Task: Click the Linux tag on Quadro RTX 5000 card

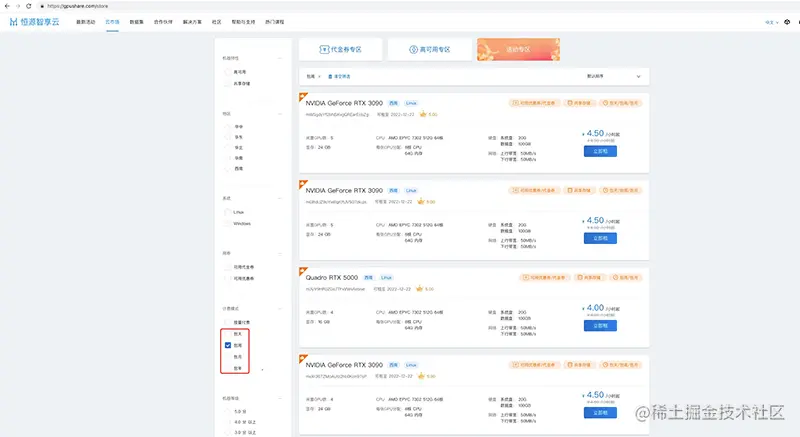Action: point(386,278)
